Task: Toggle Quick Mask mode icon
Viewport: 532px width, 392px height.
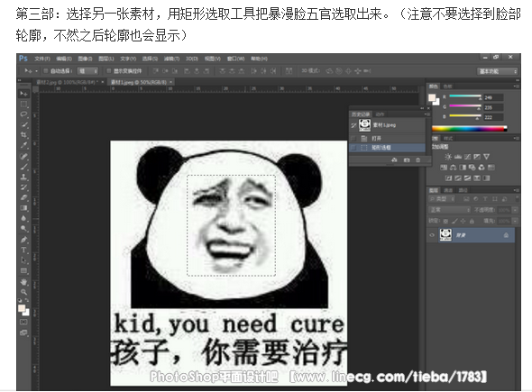Action: point(23,322)
